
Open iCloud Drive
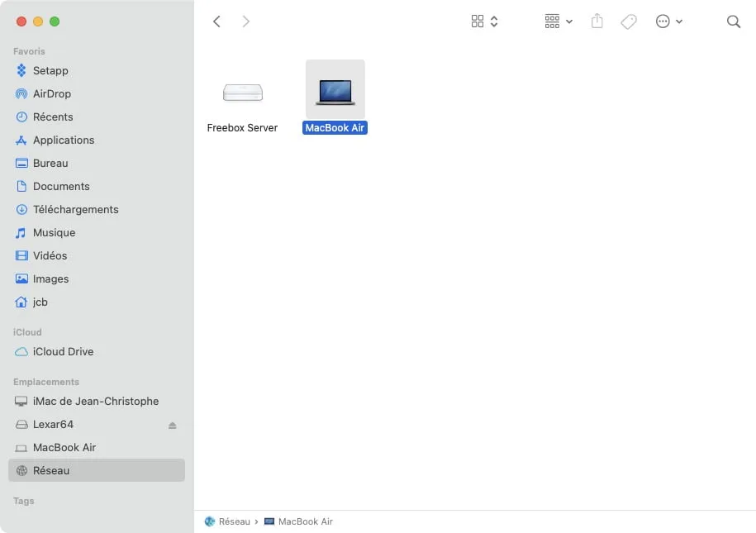coord(97,352)
